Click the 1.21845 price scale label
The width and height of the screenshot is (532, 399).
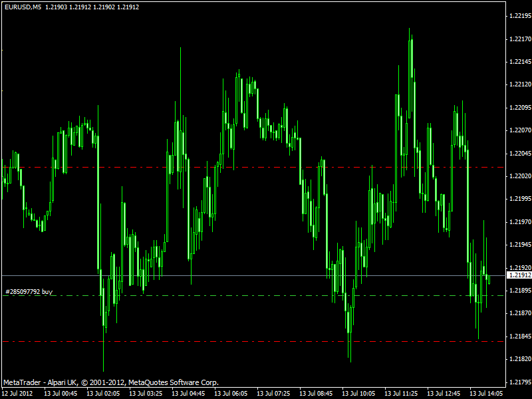(521, 336)
